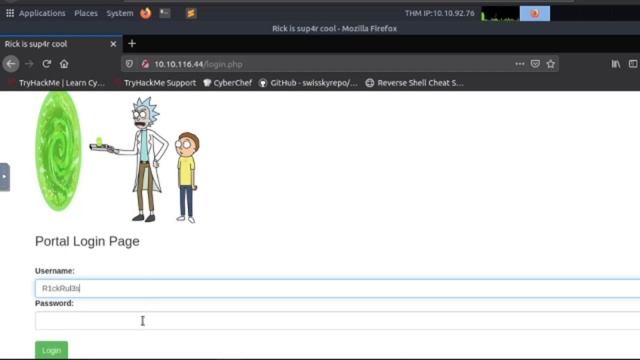Launch Firefox from the top panel
This screenshot has height=360, width=640.
point(145,13)
